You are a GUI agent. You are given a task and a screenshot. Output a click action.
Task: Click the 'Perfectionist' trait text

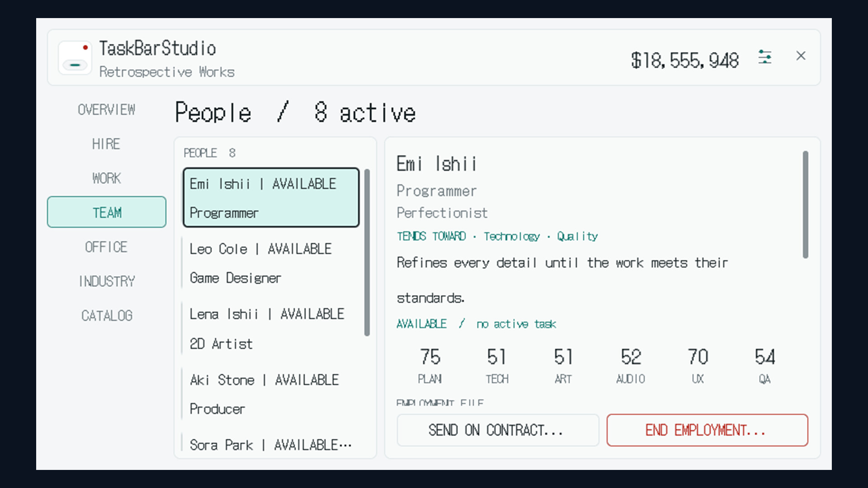point(442,213)
